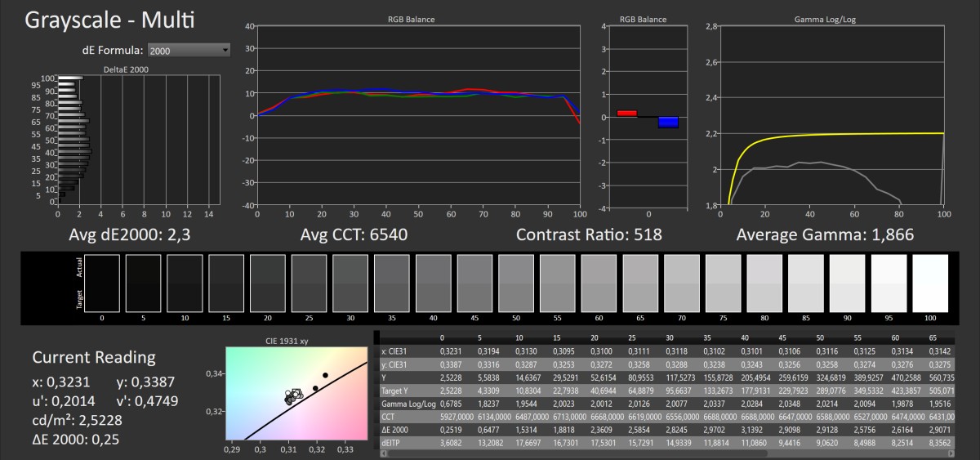The width and height of the screenshot is (980, 460).
Task: Select the 25 percent grayscale patch
Action: (309, 284)
